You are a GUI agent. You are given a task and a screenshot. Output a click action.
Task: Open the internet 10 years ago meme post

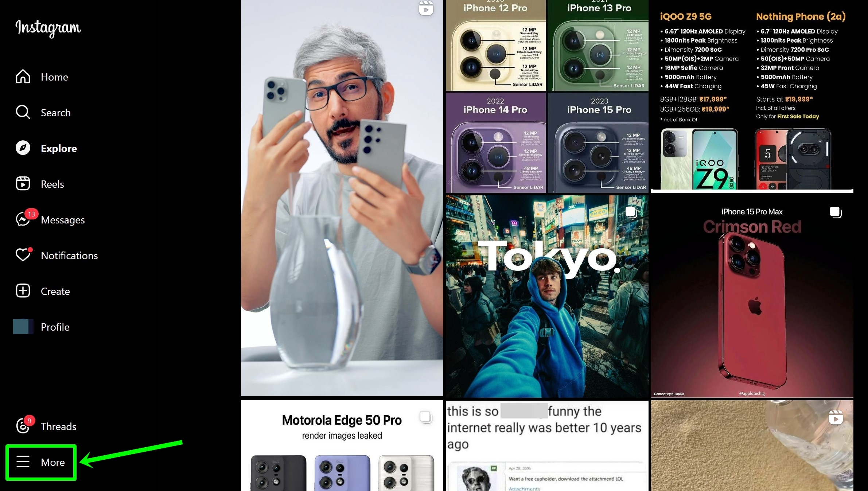pyautogui.click(x=547, y=446)
